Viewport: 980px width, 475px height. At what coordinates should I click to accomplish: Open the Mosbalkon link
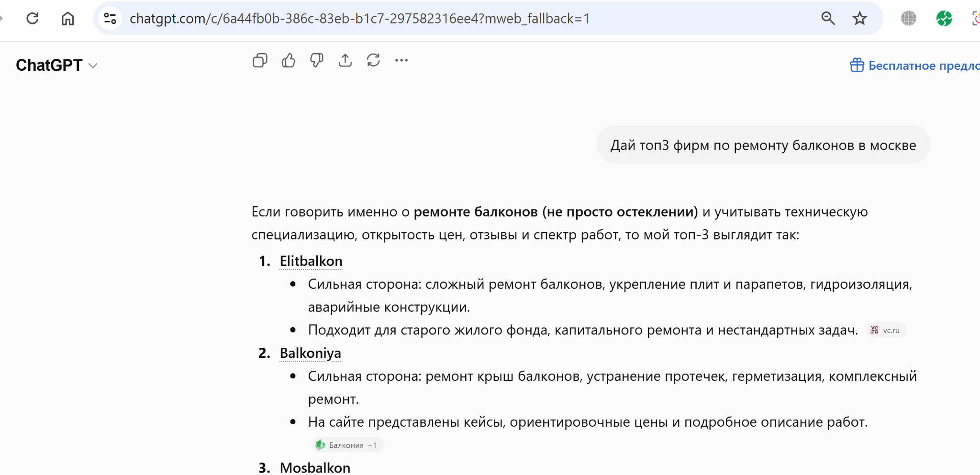point(315,467)
